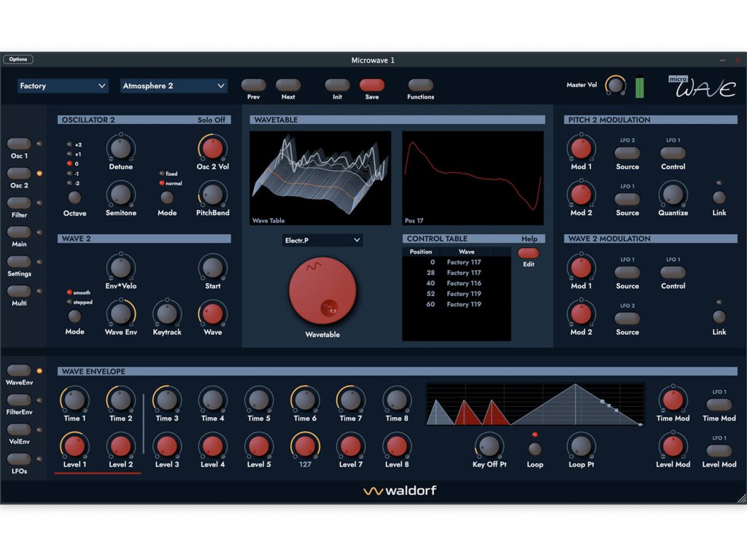Toggle Solo Off in Oscillator 2
The height and width of the screenshot is (560, 747).
212,120
